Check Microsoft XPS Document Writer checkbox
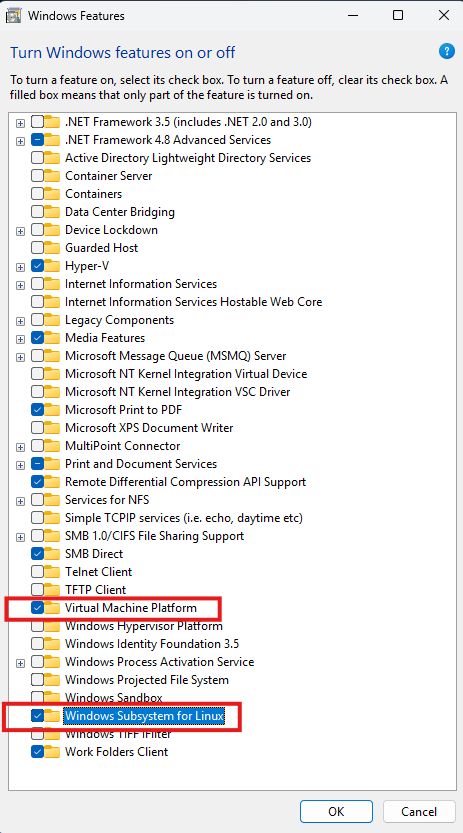 click(x=37, y=428)
